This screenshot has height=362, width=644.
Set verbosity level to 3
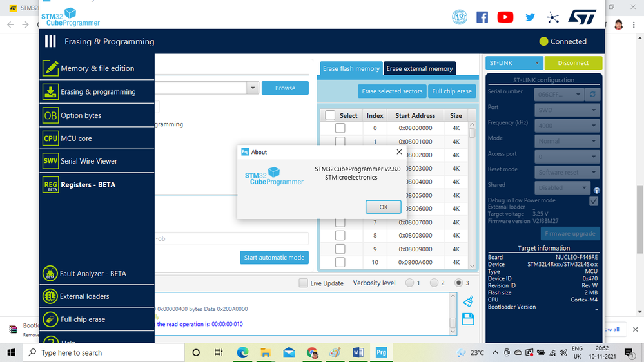(459, 283)
